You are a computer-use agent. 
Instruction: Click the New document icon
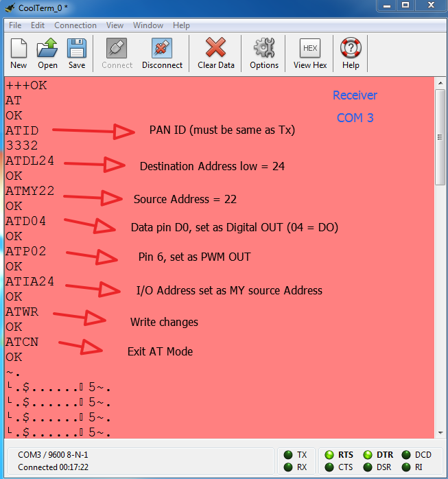click(x=19, y=49)
